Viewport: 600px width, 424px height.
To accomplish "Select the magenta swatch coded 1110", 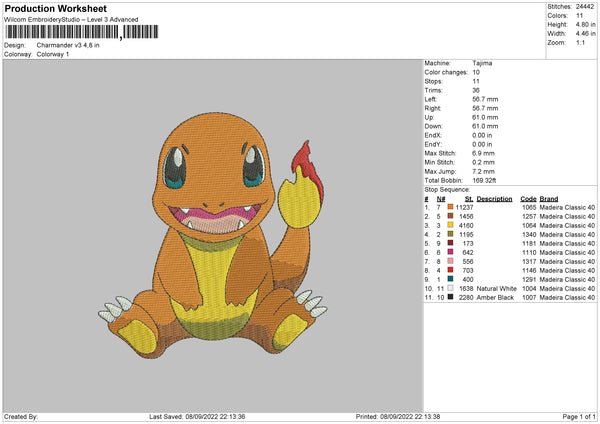I will [449, 252].
